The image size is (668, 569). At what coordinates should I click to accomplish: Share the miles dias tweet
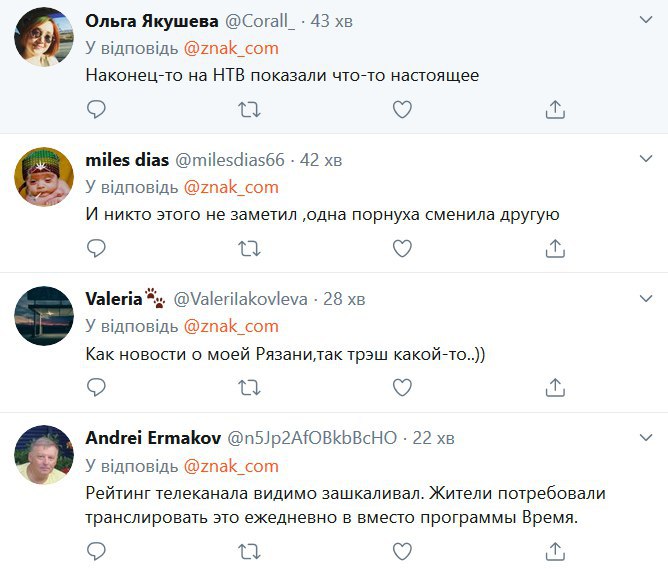(x=556, y=247)
